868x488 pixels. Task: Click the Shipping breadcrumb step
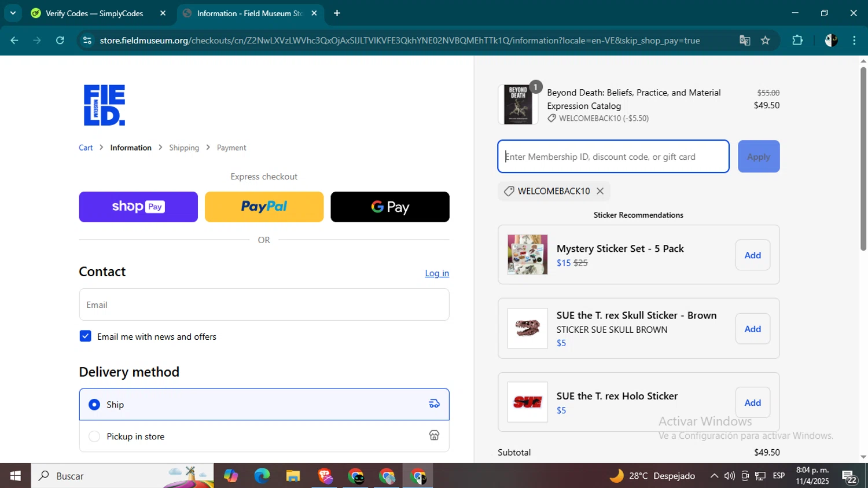[x=184, y=148]
